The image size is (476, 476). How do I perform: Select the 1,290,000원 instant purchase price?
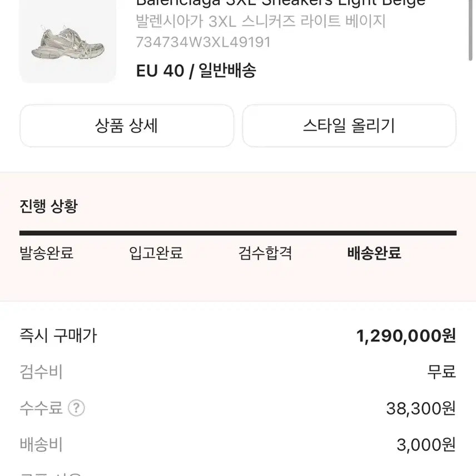pos(408,335)
